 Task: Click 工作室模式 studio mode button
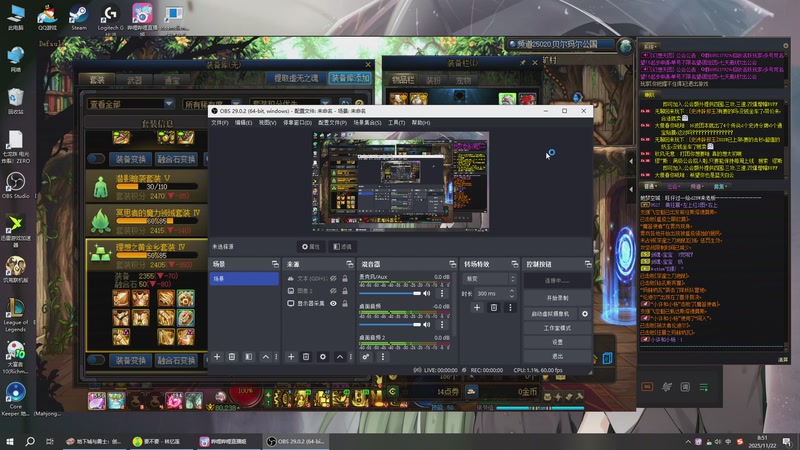(557, 328)
